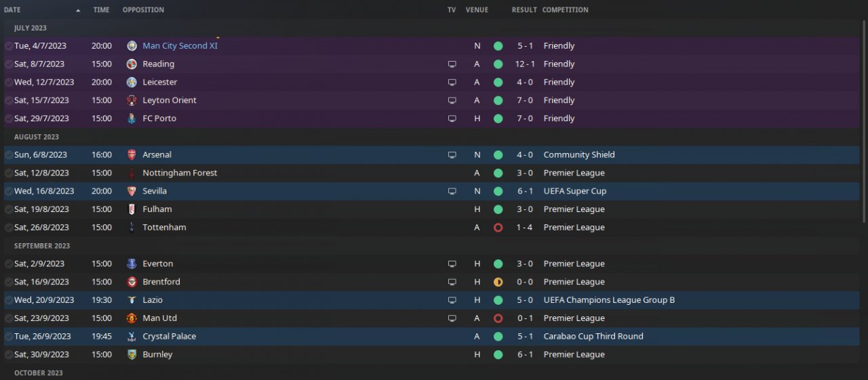Toggle the check circle beside Sat, 30/9/2023

coord(8,355)
